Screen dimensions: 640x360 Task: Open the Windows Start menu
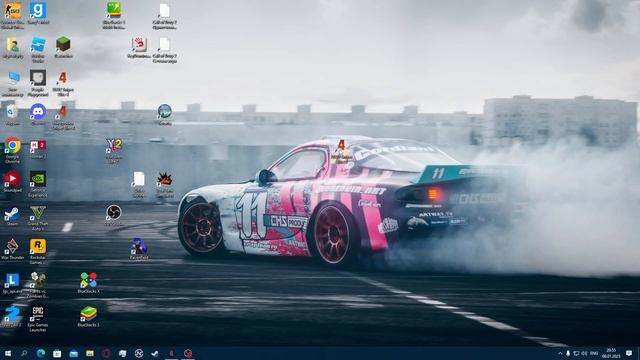coord(8,353)
